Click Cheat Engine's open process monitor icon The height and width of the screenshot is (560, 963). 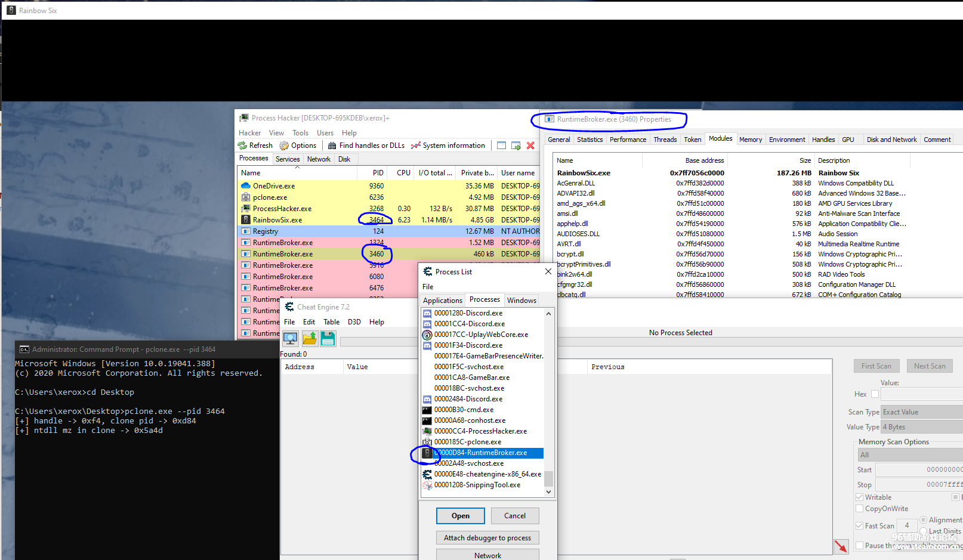[291, 339]
